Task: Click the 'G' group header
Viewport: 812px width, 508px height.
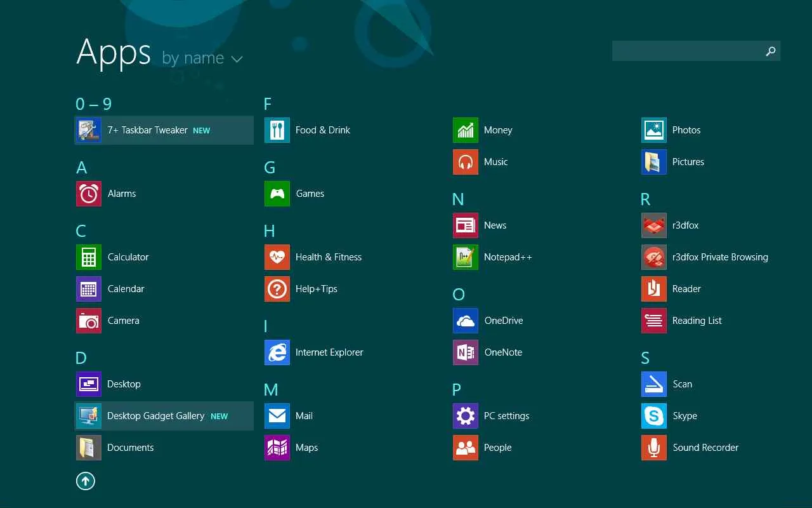Action: [270, 168]
